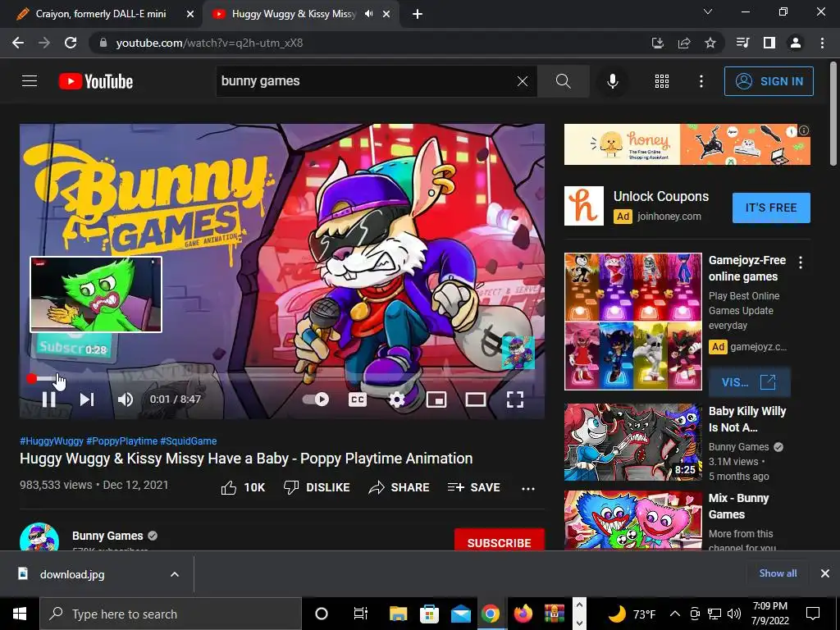The image size is (840, 630).
Task: Mute the video volume speaker icon
Action: click(126, 399)
